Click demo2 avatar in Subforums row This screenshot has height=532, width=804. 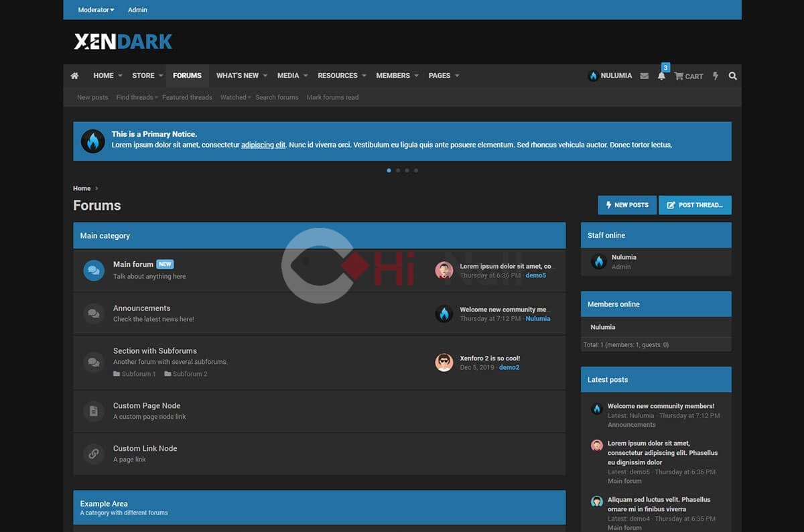(x=444, y=362)
